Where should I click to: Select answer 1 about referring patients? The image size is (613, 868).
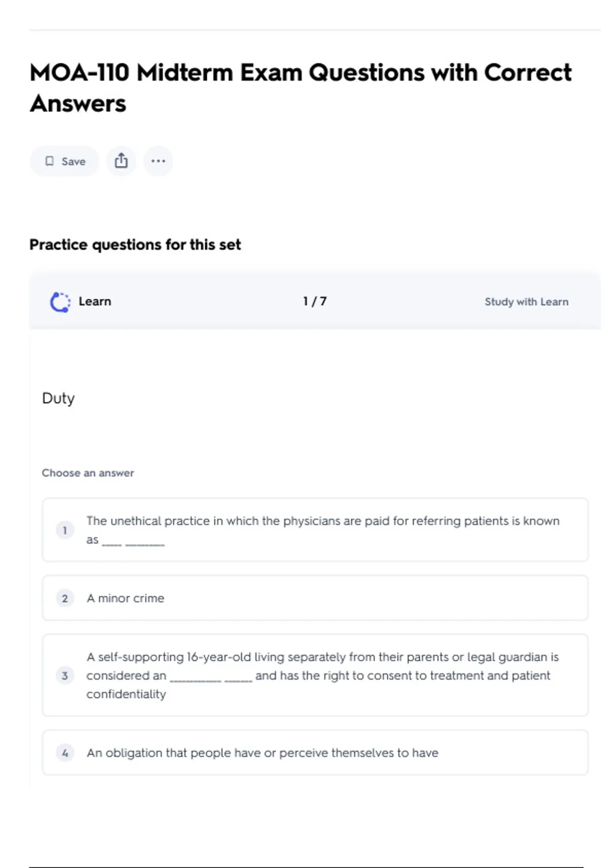[323, 530]
